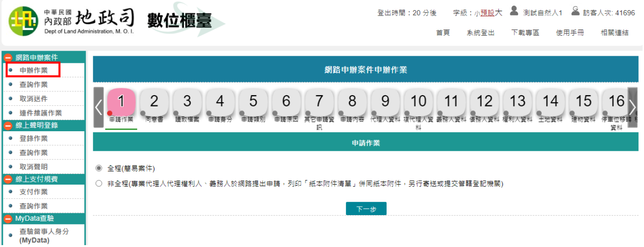The image size is (644, 247).
Task: Collapse the MyData查驗 section minus icon
Action: point(8,219)
